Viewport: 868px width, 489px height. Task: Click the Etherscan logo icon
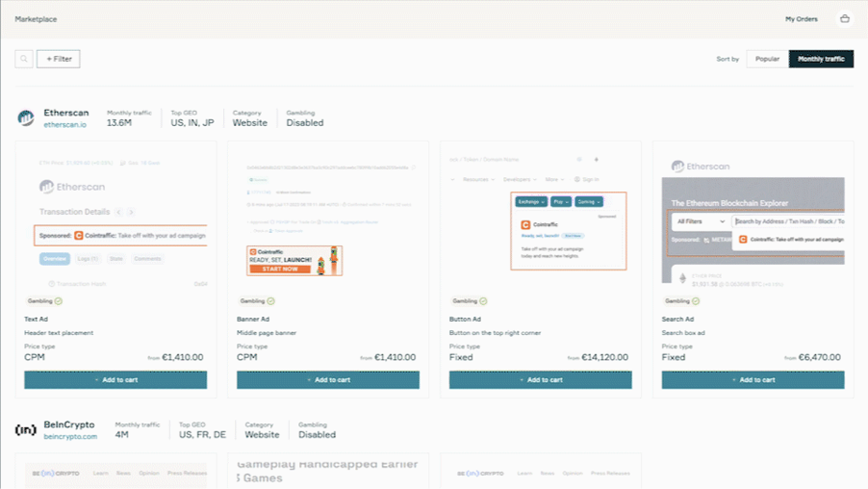[25, 117]
